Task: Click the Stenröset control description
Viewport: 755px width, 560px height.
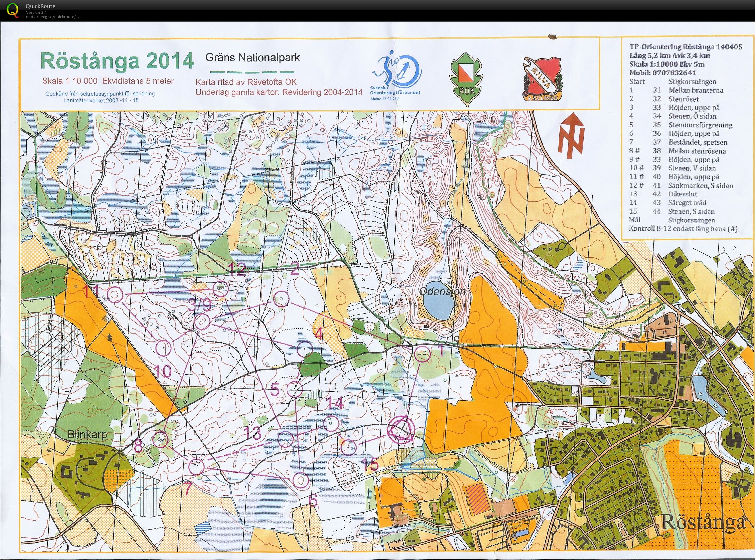Action: (x=684, y=99)
